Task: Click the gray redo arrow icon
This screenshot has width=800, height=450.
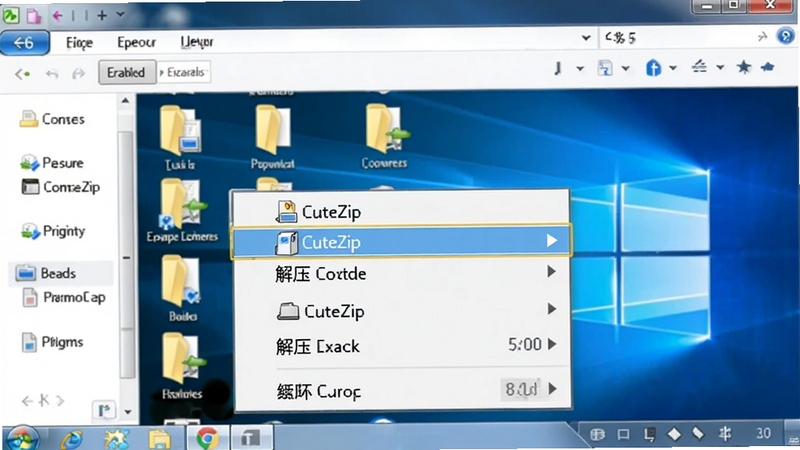Action: point(78,74)
